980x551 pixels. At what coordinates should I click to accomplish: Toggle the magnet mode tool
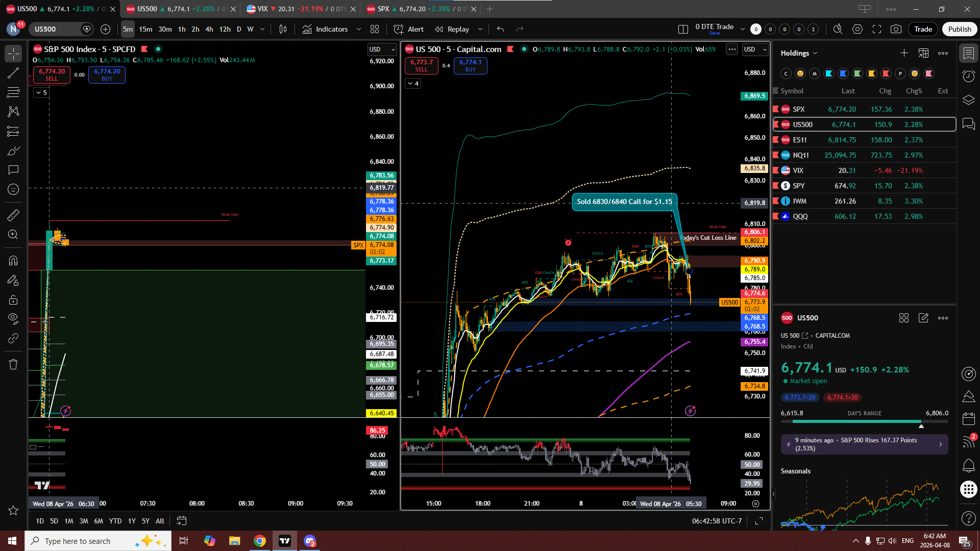[x=13, y=261]
